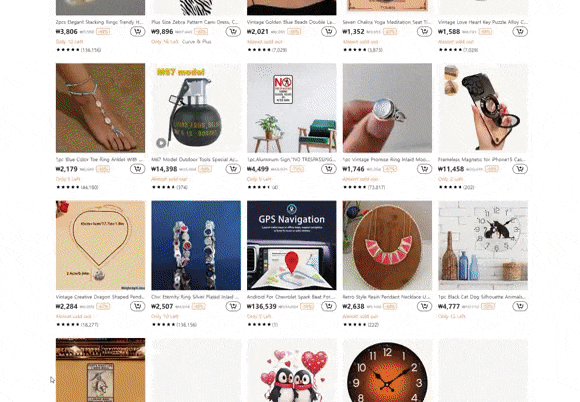Add the ₩2,507 eternity ring to cart
Viewport: 580px width, 402px height.
click(x=233, y=306)
